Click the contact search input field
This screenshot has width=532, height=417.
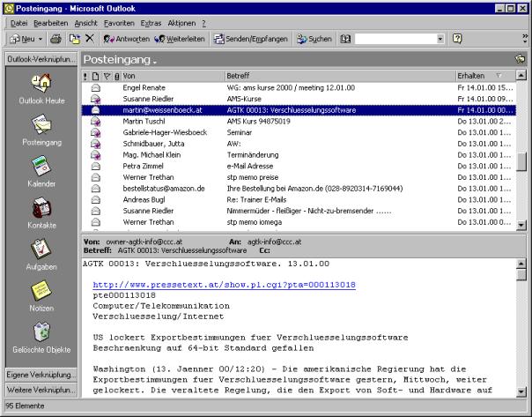[x=395, y=39]
